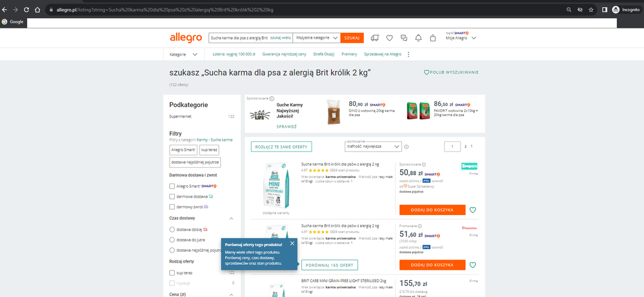Click the Allegro logo
The width and height of the screenshot is (644, 297).
coord(186,37)
